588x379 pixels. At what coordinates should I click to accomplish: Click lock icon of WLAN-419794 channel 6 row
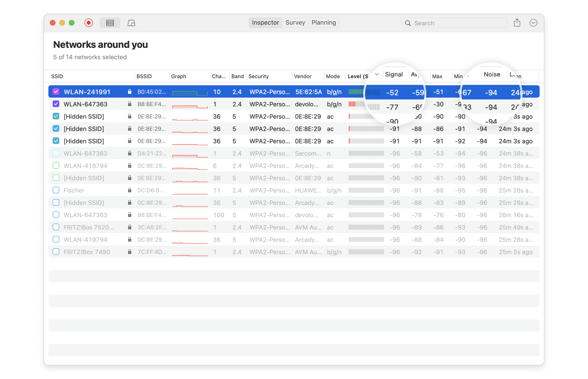[x=129, y=166]
